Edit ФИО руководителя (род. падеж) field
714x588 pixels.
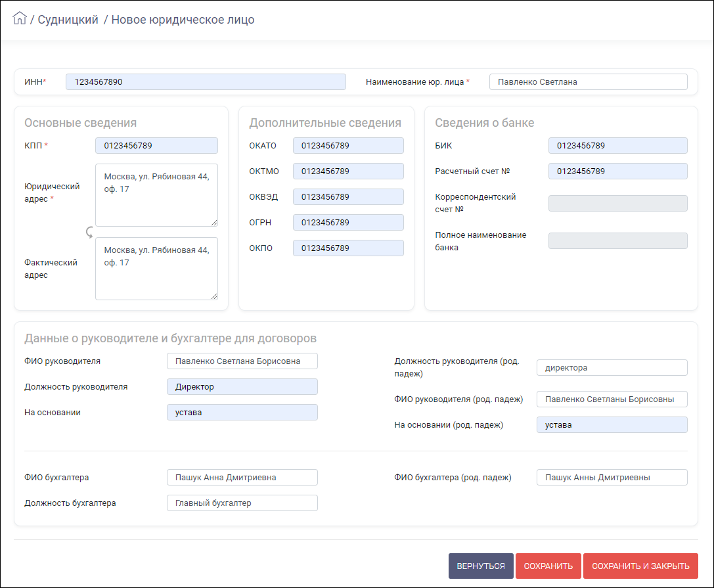tap(612, 399)
